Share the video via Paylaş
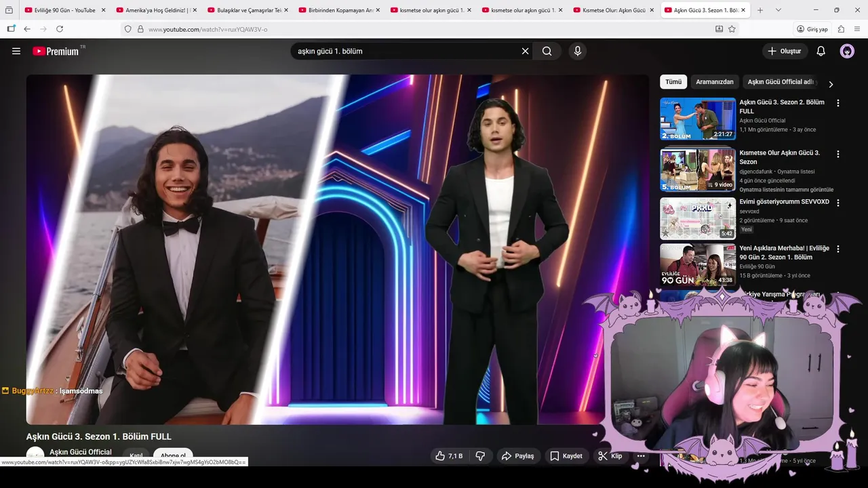 518,456
